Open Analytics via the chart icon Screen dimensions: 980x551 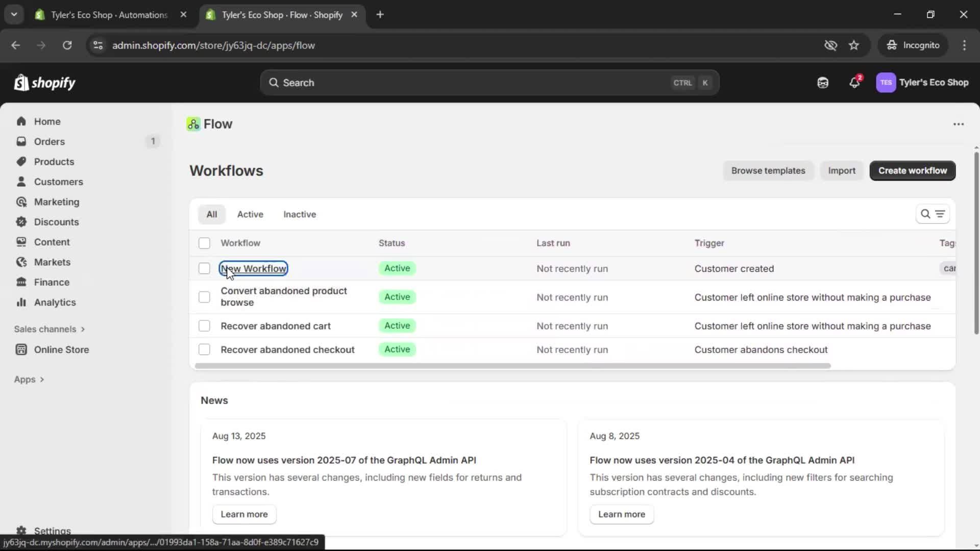click(21, 302)
